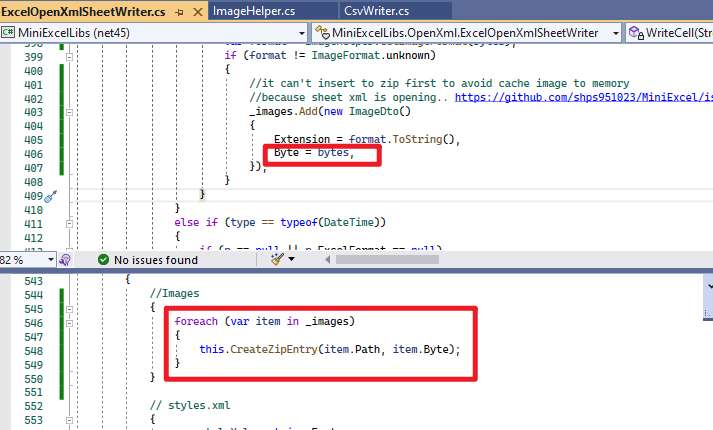Viewport: 713px width, 430px height.
Task: Switch to the CsvWriter.cs tab
Action: point(377,11)
